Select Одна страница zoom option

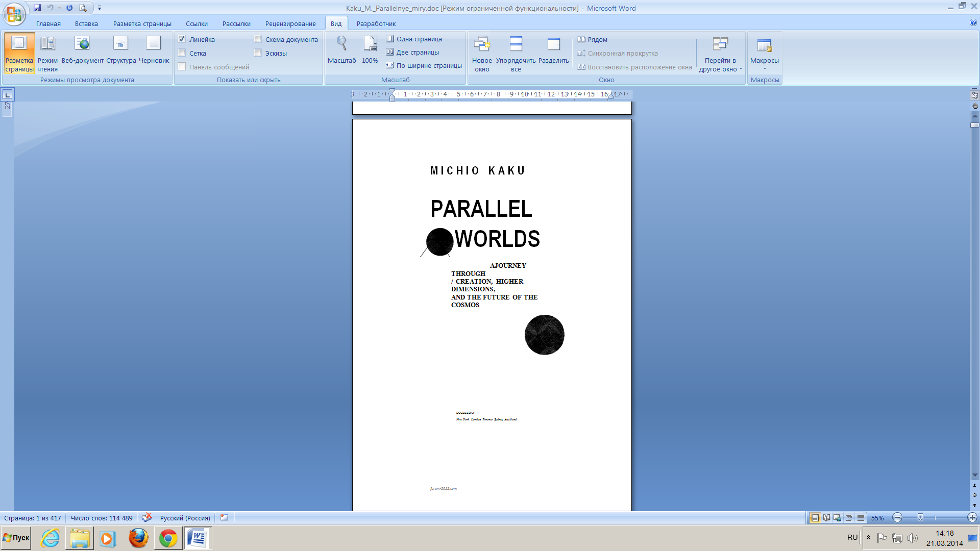coord(414,39)
